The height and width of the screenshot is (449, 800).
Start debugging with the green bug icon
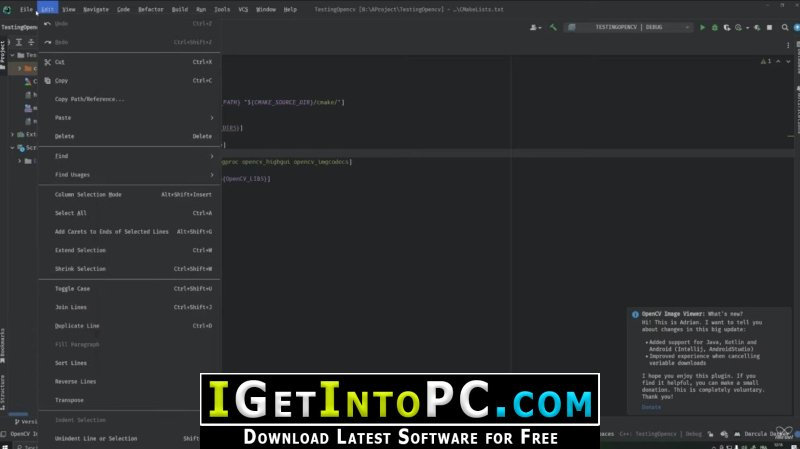pyautogui.click(x=714, y=28)
